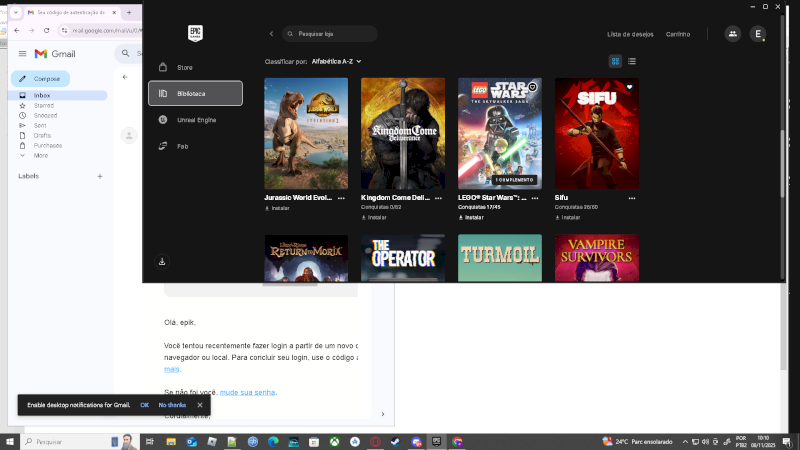Switch library to grid view
800x450 pixels.
click(615, 61)
